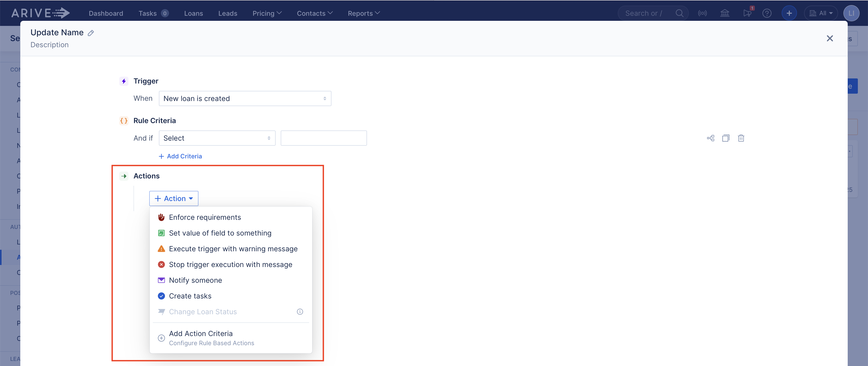Screen dimensions: 868x366
Task: Select Add Action Criteria option
Action: [201, 333]
